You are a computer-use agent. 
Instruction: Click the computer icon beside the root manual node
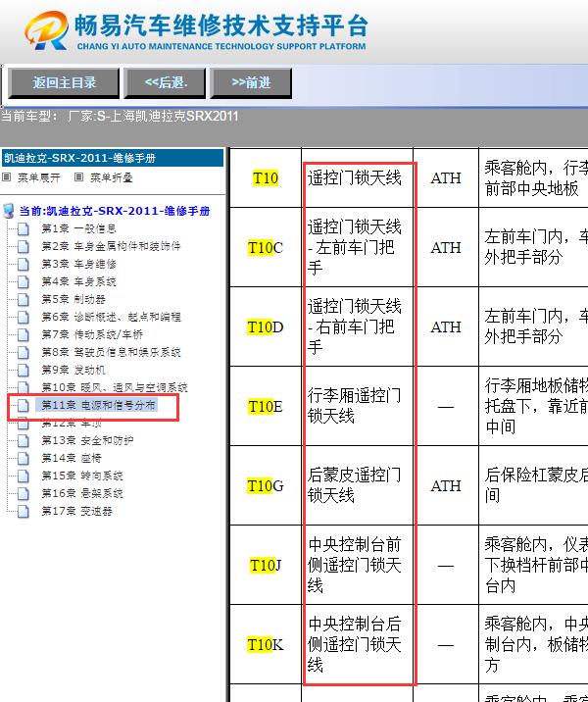coord(8,211)
